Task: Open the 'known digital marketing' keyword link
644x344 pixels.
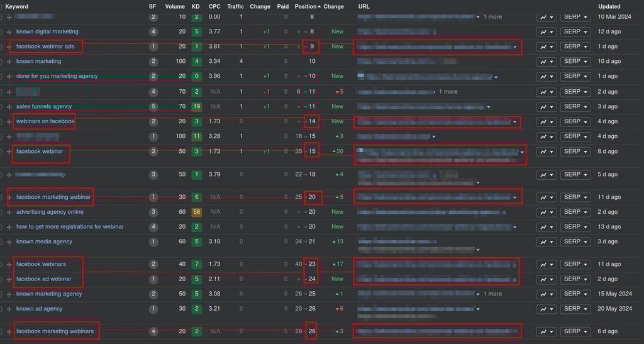Action: [47, 31]
